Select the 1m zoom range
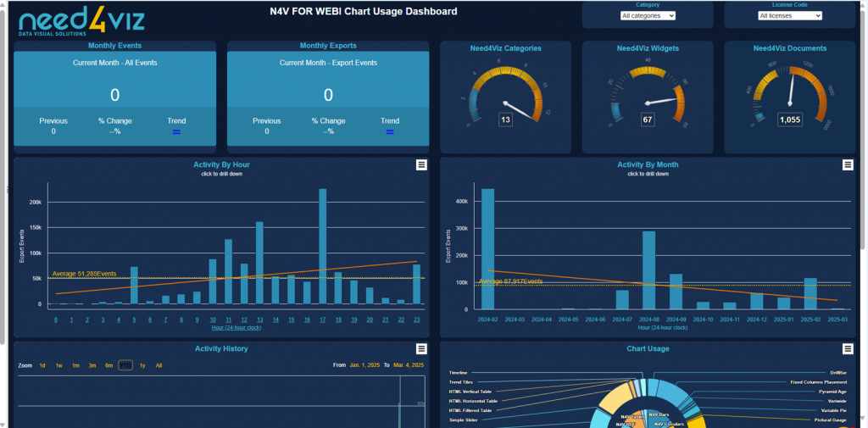The image size is (868, 428). [x=75, y=365]
